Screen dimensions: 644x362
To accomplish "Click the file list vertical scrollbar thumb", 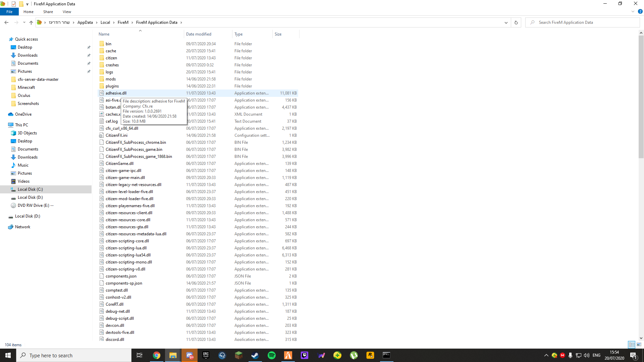I will click(641, 97).
